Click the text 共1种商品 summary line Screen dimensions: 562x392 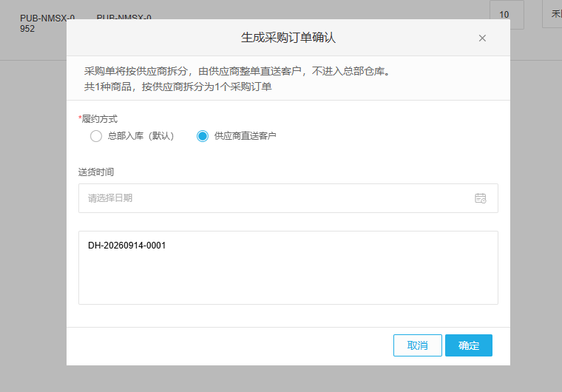coord(177,87)
